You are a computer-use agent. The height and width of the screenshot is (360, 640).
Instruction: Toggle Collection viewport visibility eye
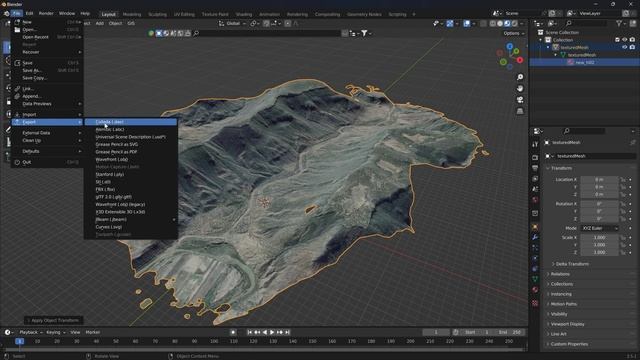(x=625, y=40)
